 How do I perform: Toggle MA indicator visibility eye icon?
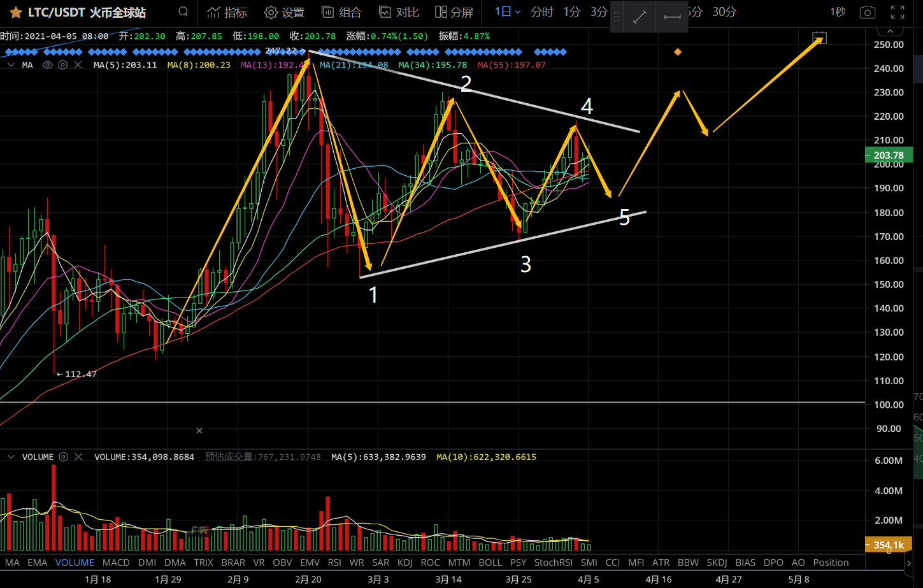47,65
